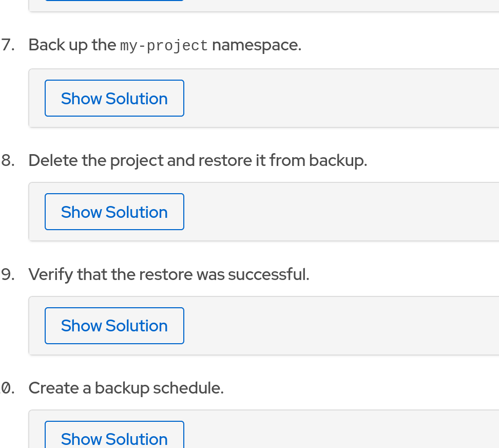This screenshot has height=448, width=499.
Task: Expand solution for delete and restore project step
Action: (x=114, y=212)
